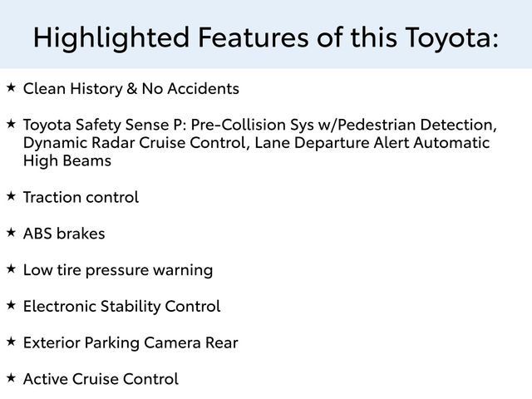Select the 'Clean History & No Accidents' text
The width and height of the screenshot is (532, 399).
point(131,88)
